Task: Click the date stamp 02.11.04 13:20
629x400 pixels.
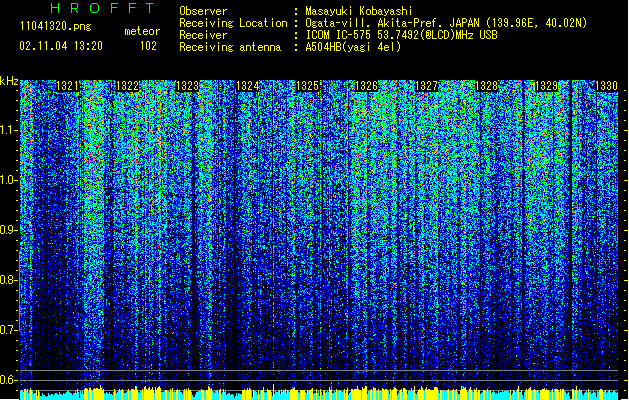Action: pyautogui.click(x=61, y=46)
